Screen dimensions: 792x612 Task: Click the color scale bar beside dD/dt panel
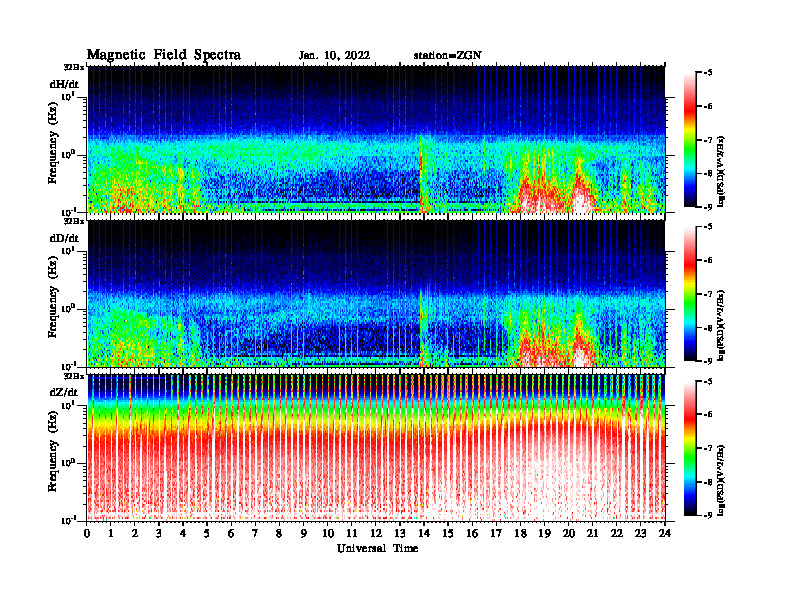point(689,294)
